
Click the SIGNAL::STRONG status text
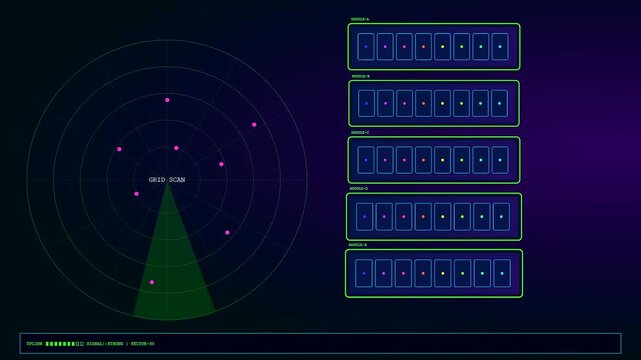[105, 344]
